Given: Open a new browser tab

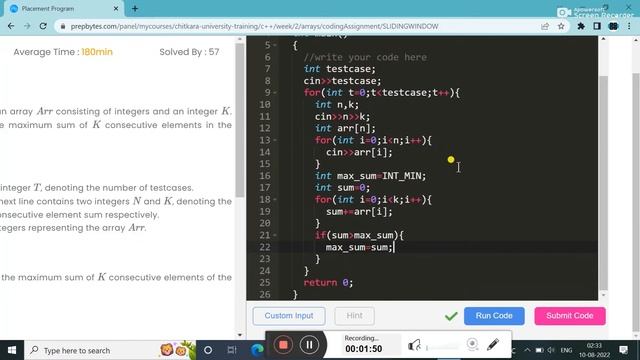Looking at the screenshot, I should (x=135, y=9).
